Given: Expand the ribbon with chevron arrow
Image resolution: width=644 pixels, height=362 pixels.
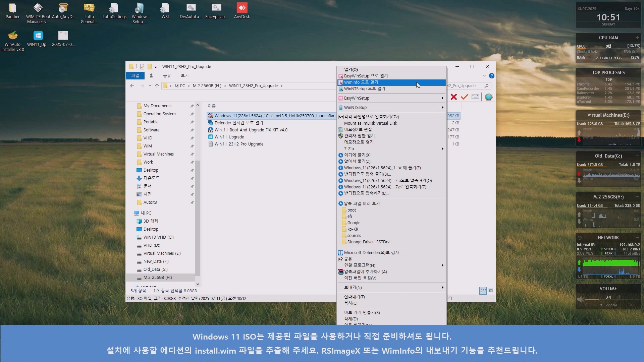Looking at the screenshot, I should pyautogui.click(x=484, y=76).
